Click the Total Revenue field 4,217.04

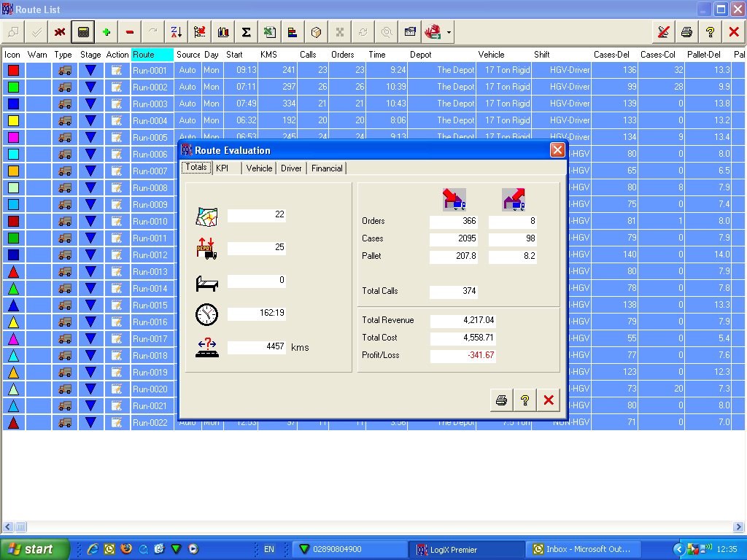point(462,321)
